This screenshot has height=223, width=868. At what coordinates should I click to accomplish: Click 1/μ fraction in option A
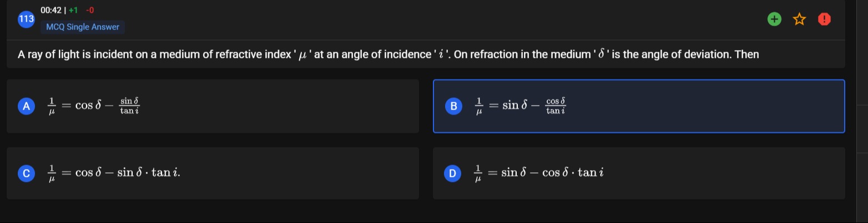(52, 106)
